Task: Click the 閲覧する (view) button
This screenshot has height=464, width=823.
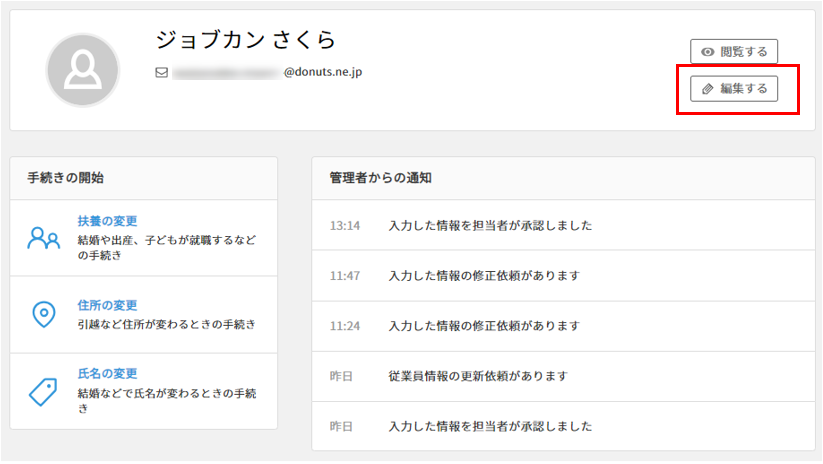Action: 734,51
